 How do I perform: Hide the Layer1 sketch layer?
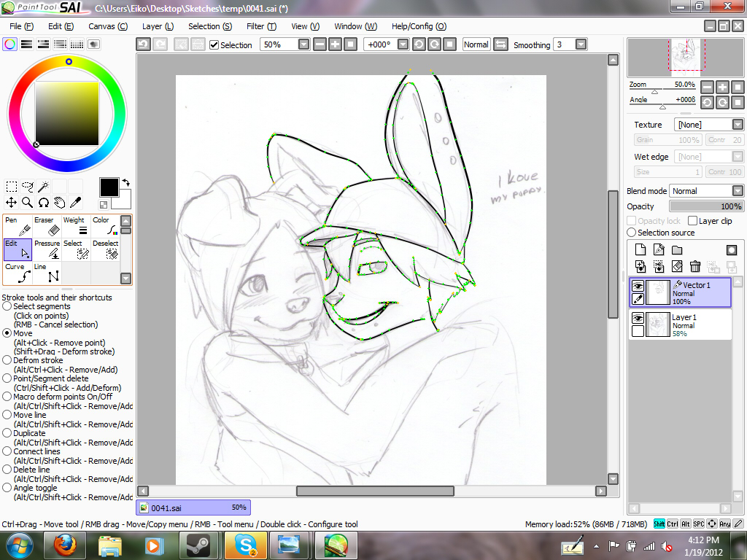[x=638, y=318]
